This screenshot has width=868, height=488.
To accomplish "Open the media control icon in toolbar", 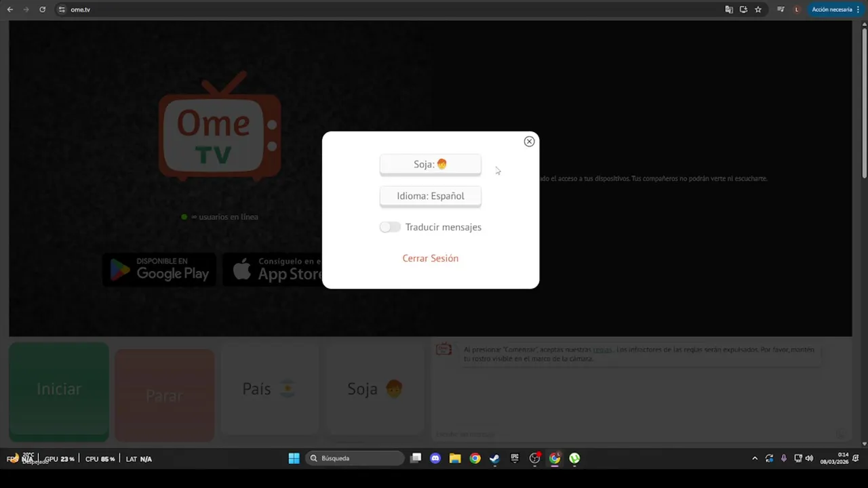I will click(x=781, y=9).
